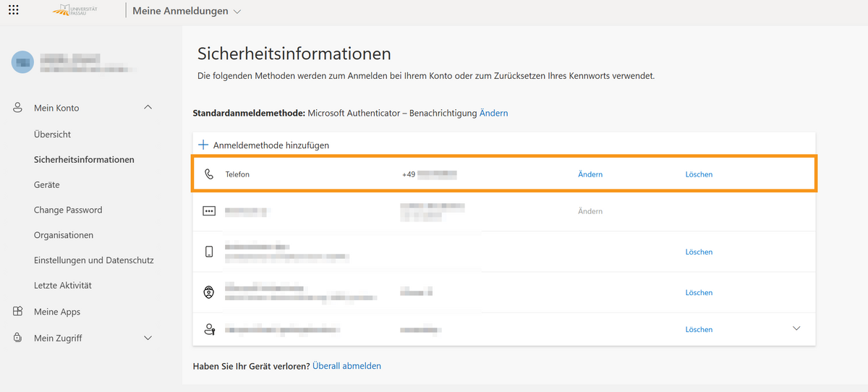Click Löschen in the Telefon row
Viewport: 868px width, 392px height.
coord(699,174)
